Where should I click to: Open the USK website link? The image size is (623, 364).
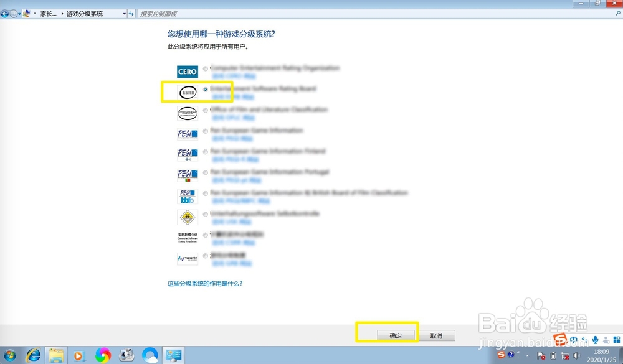point(232,222)
